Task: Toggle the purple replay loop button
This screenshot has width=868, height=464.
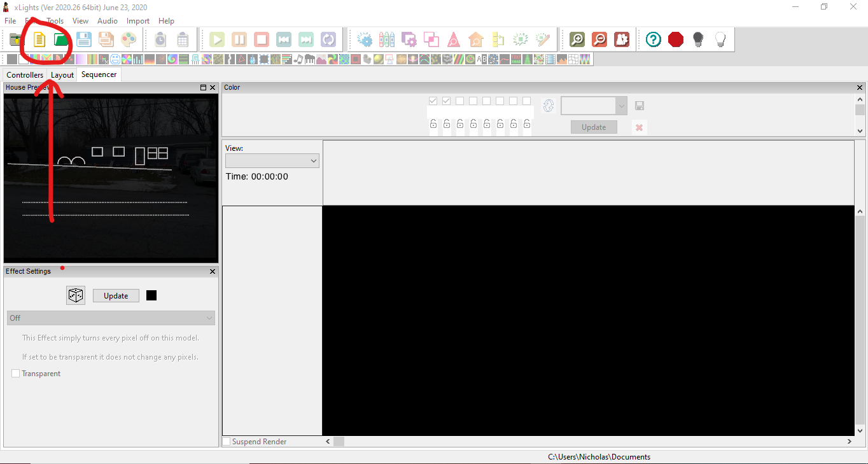Action: pos(328,39)
